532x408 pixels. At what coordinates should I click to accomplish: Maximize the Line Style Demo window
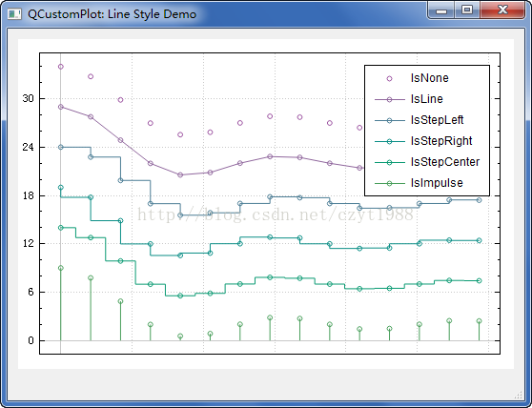(x=467, y=10)
